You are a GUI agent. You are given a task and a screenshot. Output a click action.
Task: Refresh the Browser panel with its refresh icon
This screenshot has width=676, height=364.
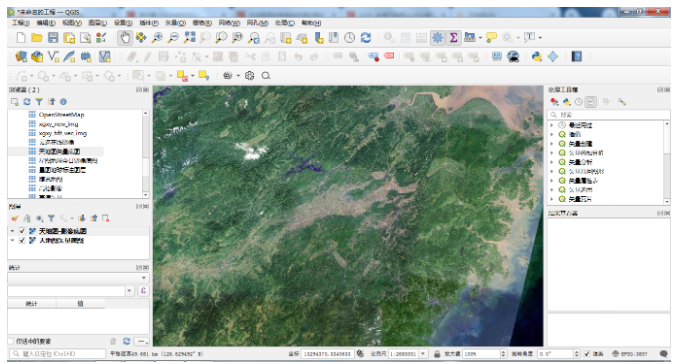click(27, 102)
